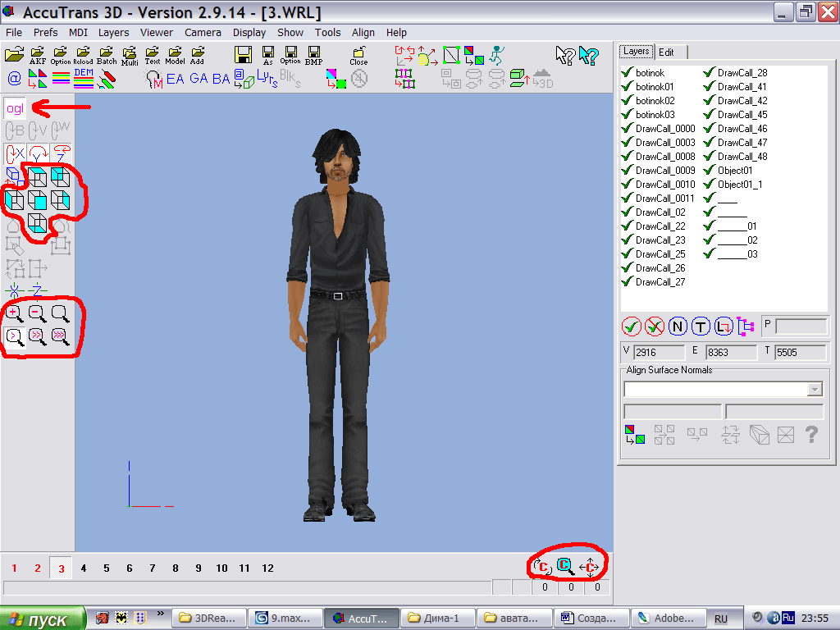Select view number 1
This screenshot has width=840, height=630.
[15, 568]
